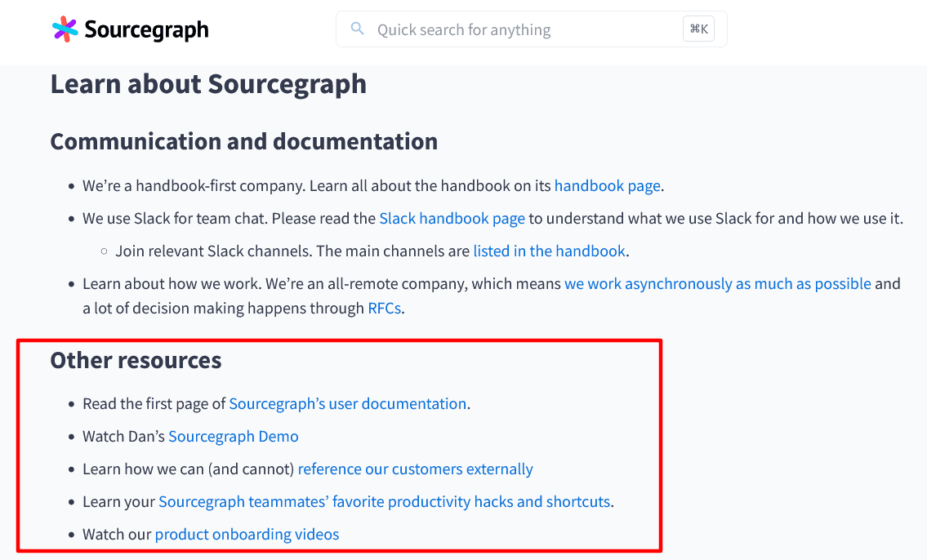Open the 'Slack handbook page' link
This screenshot has height=560, width=927.
click(x=452, y=219)
